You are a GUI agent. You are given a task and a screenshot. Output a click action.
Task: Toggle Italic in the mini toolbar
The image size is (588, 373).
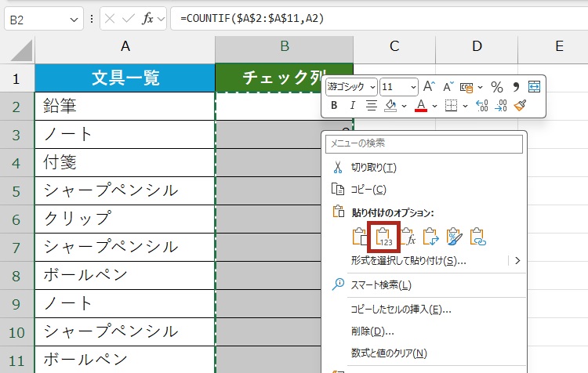[x=352, y=106]
